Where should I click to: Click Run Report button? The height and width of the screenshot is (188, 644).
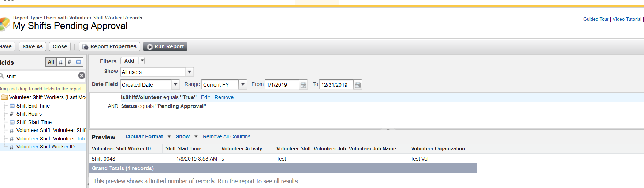[165, 46]
